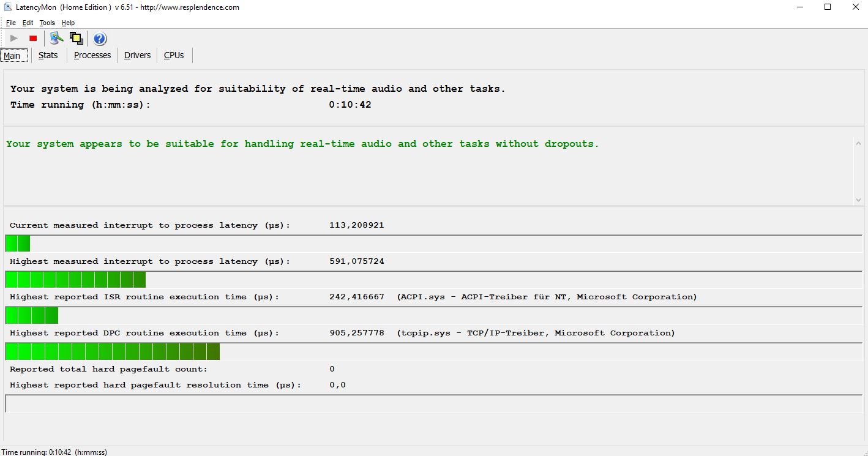Click the status bar time running text

[54, 452]
